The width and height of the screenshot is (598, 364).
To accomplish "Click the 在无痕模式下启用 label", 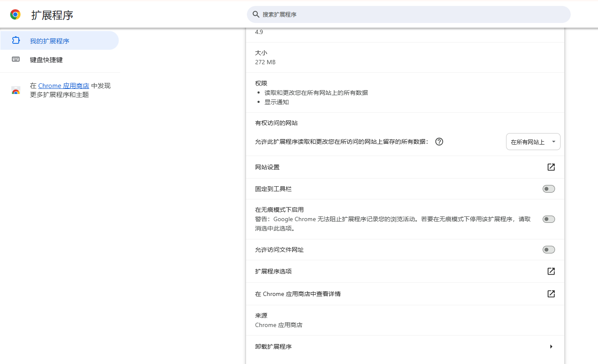I will pos(279,210).
